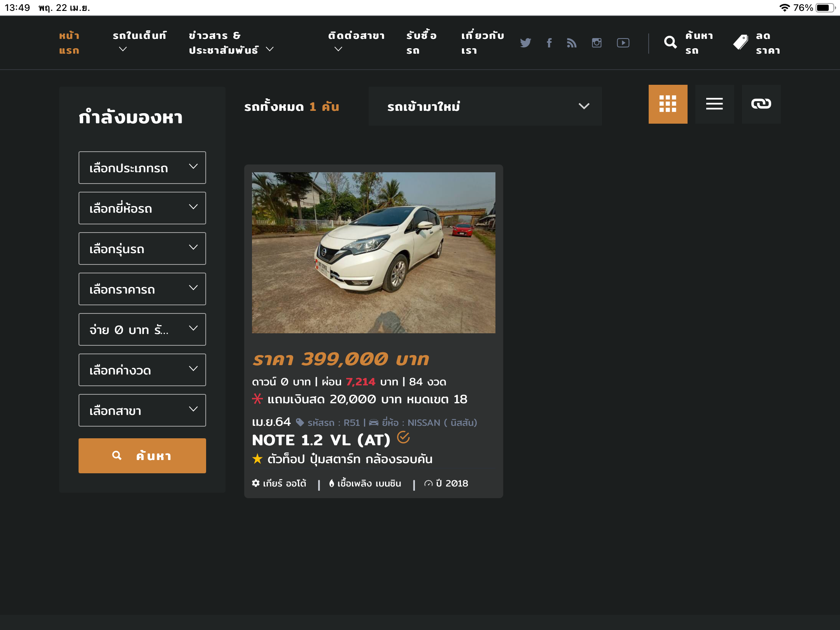Click the RSS feed icon
840x630 pixels.
click(x=572, y=43)
